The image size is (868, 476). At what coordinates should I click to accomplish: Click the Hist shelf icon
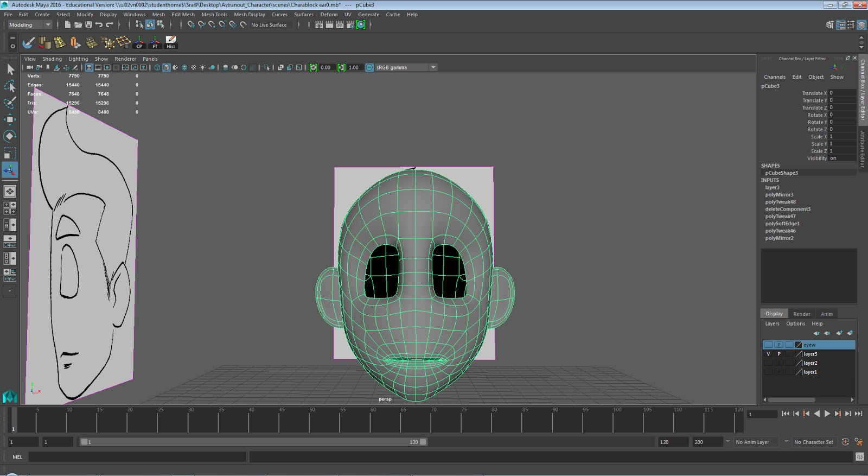point(171,42)
